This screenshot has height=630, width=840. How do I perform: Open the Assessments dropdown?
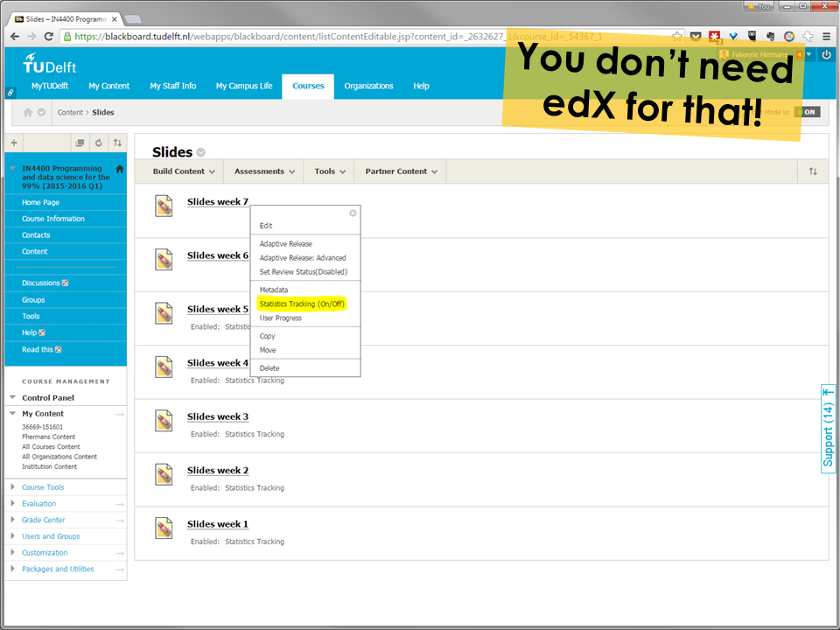[263, 171]
